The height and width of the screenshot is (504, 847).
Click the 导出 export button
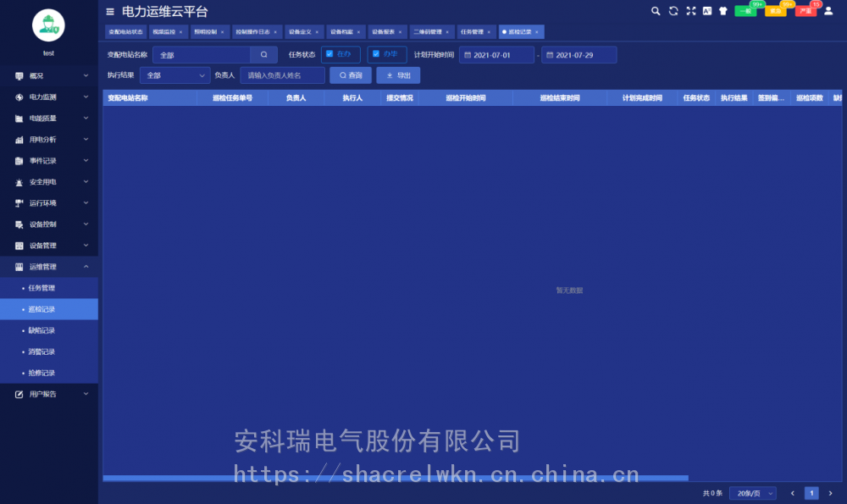coord(398,75)
